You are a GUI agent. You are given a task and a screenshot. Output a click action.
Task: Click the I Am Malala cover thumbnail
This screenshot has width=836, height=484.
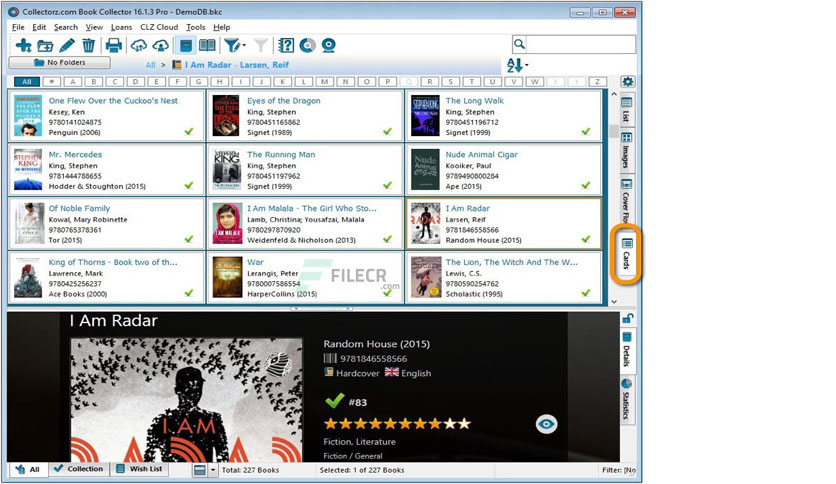point(227,223)
